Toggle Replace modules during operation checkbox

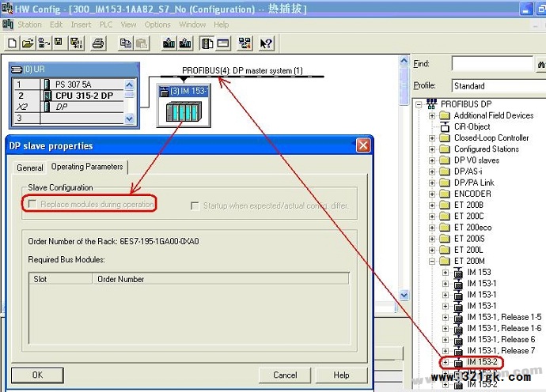click(32, 204)
